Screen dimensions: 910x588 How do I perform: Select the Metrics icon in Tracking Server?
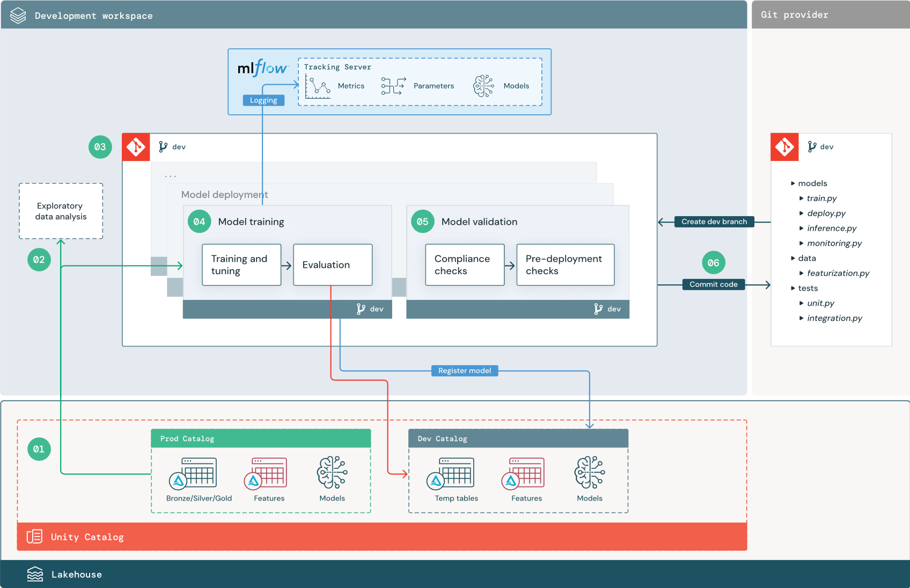(318, 86)
